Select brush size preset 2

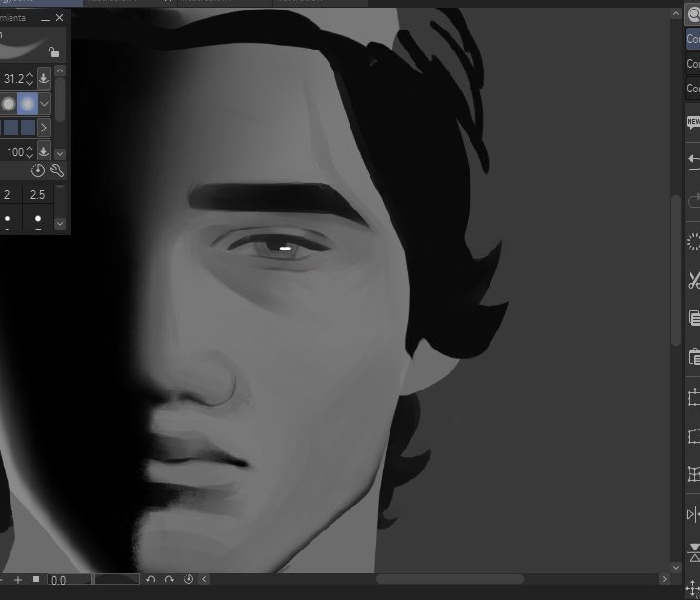tap(8, 194)
